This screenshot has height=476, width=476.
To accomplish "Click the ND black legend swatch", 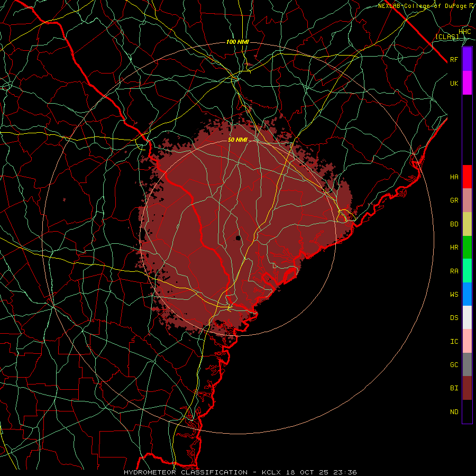I will (467, 411).
